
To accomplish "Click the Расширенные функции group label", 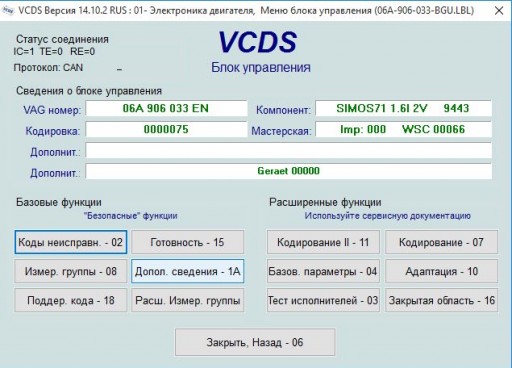I will click(325, 202).
